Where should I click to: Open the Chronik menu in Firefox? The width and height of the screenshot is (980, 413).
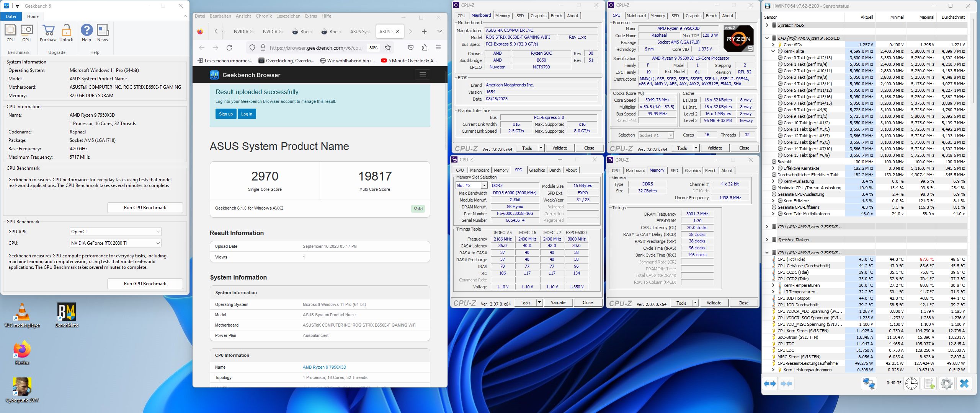(x=263, y=16)
